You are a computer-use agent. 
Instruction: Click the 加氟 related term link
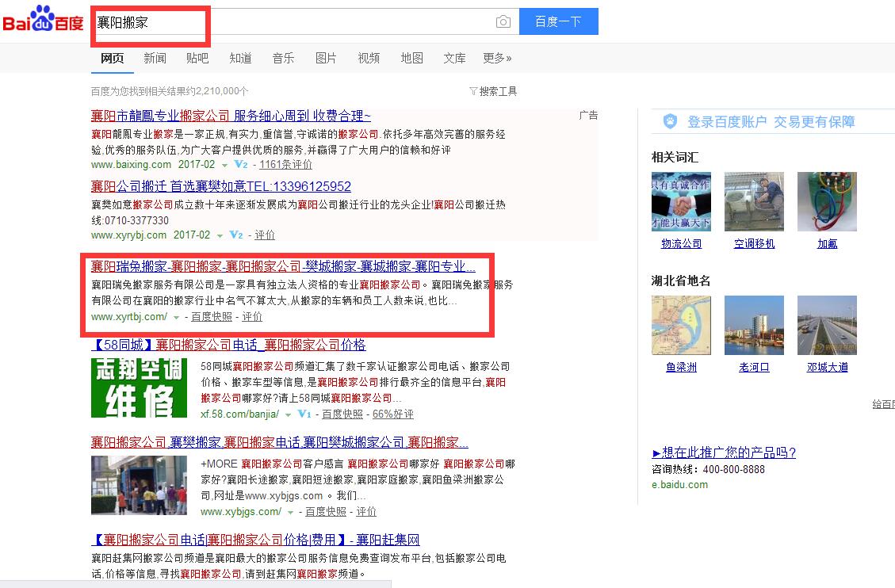[x=827, y=244]
